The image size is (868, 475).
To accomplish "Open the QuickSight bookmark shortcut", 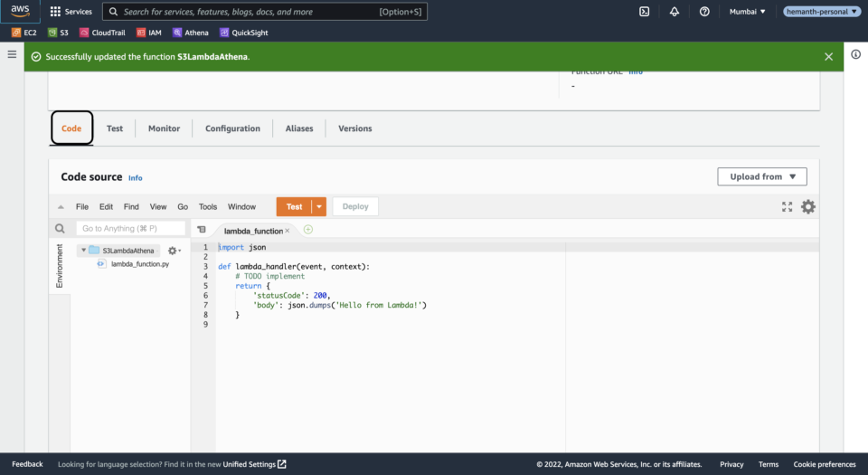I will (x=243, y=33).
